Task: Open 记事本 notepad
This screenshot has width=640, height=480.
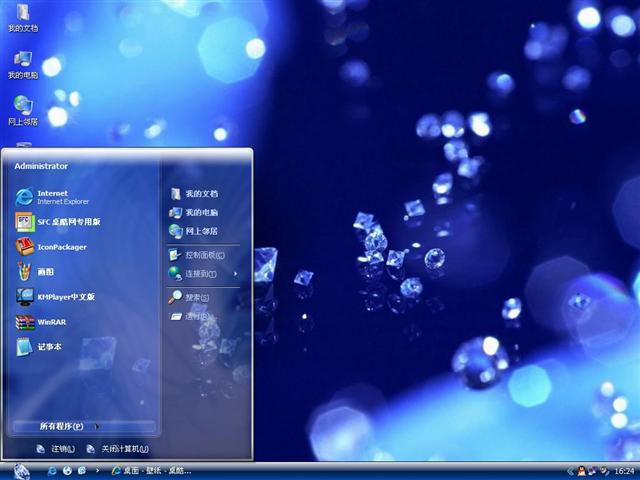Action: [x=39, y=347]
